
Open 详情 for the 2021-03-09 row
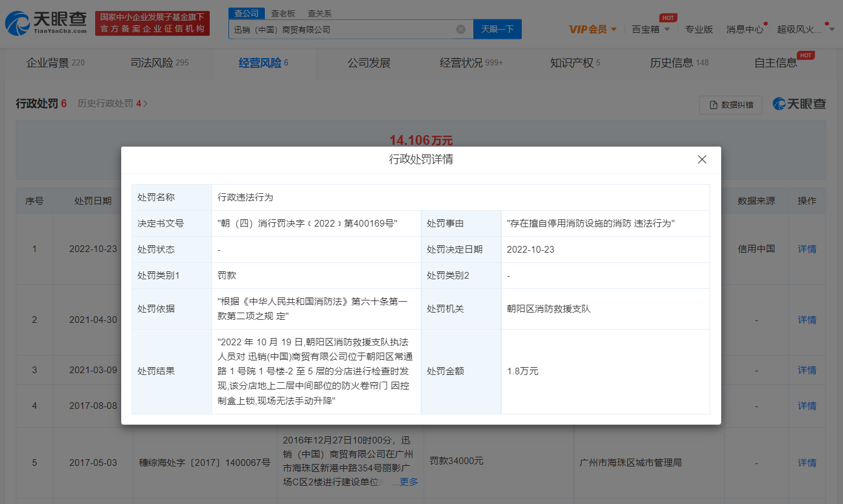point(807,370)
